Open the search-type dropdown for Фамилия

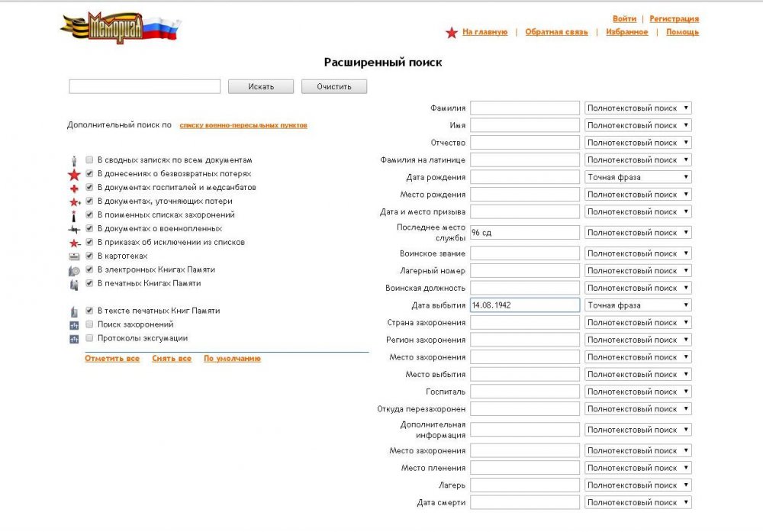638,108
